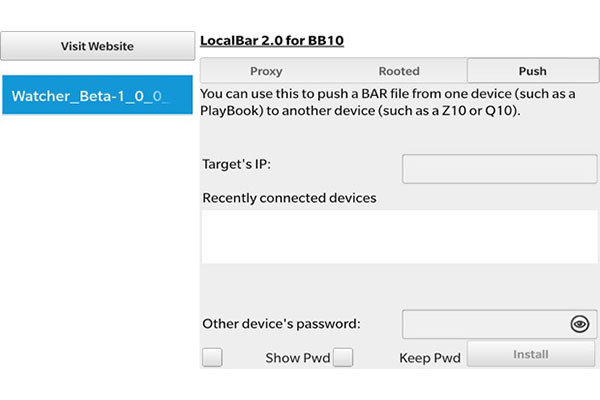
Task: Click into Other device's password field
Action: click(500, 324)
